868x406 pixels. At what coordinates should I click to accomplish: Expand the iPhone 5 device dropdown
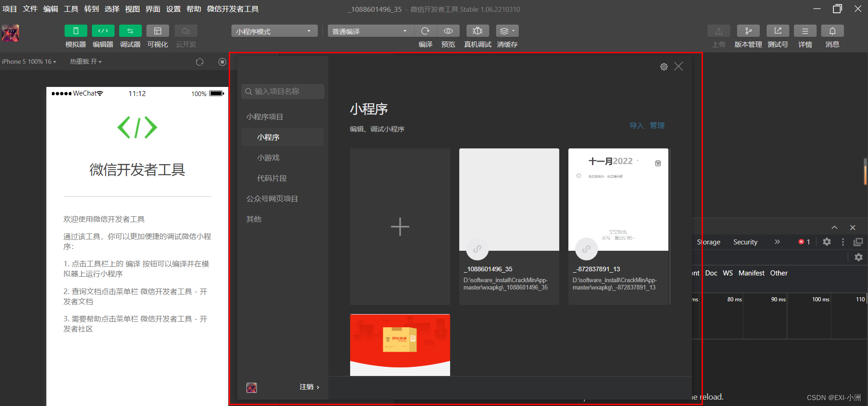[x=29, y=61]
